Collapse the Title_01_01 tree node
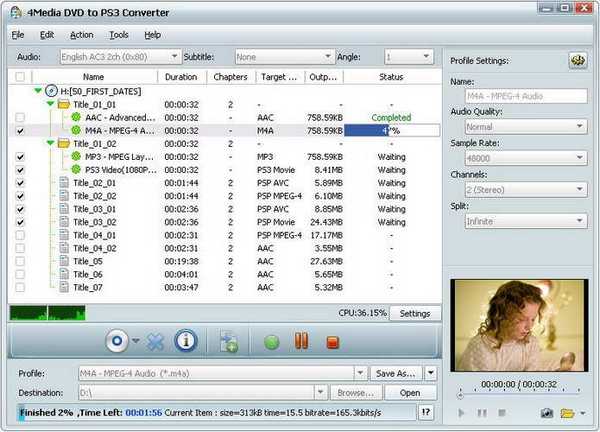 [x=51, y=104]
